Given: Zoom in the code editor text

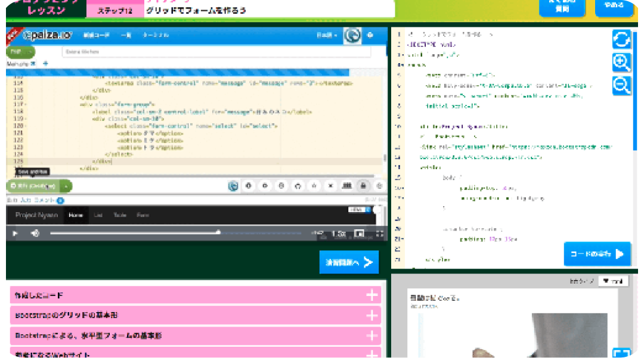Looking at the screenshot, I should pyautogui.click(x=621, y=63).
